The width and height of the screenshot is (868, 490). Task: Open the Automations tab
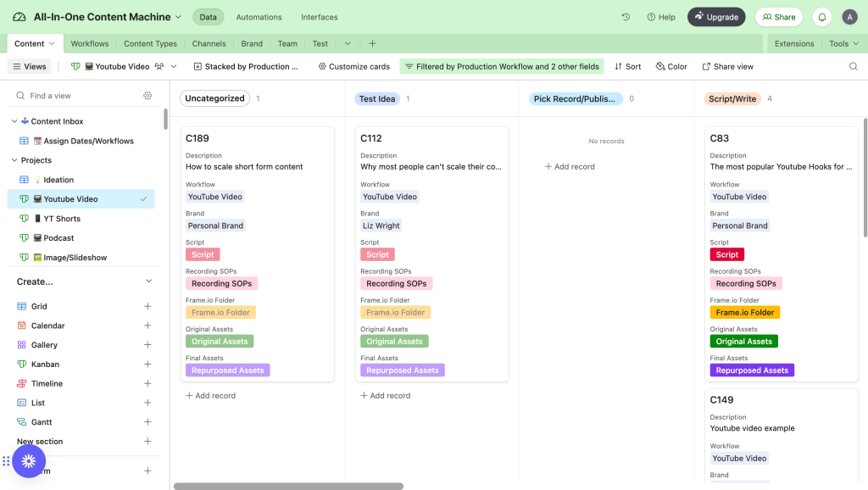[x=259, y=17]
